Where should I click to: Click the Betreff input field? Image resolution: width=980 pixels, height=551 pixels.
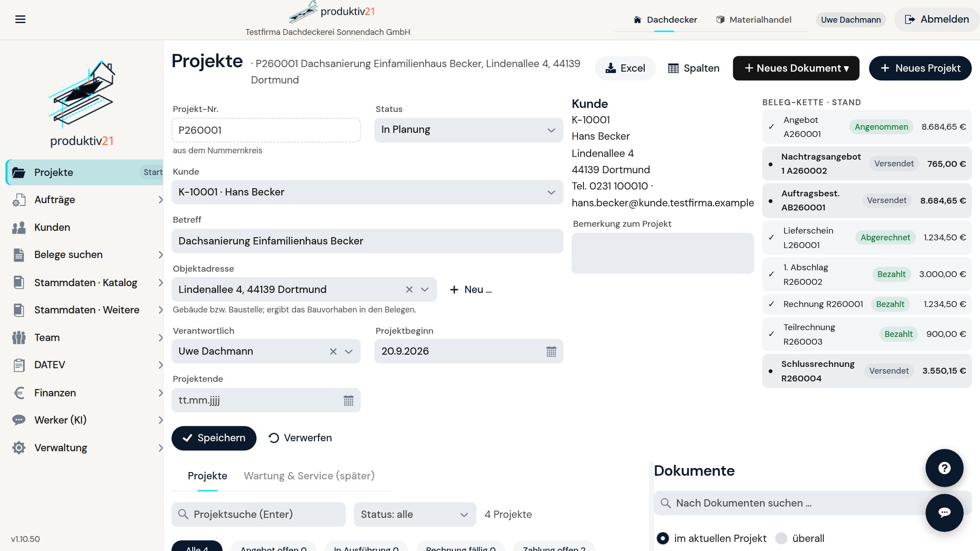(x=367, y=241)
